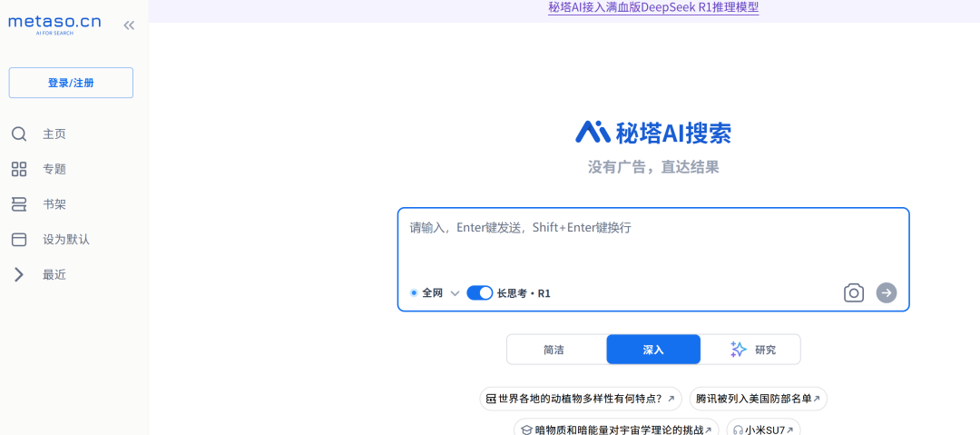The width and height of the screenshot is (980, 435).
Task: Click the headphone icon beside 小米SU7
Action: 738,430
